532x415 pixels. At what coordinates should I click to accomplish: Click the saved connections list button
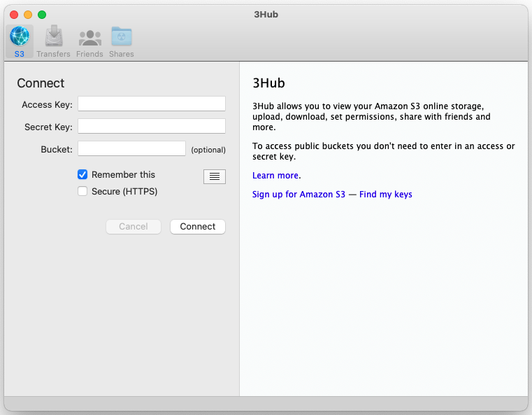pos(215,176)
